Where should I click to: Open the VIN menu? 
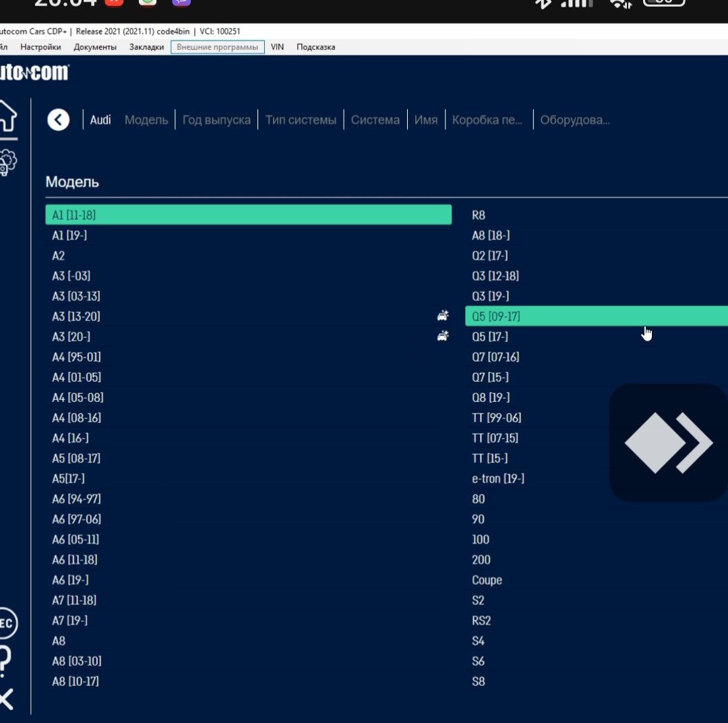tap(277, 47)
